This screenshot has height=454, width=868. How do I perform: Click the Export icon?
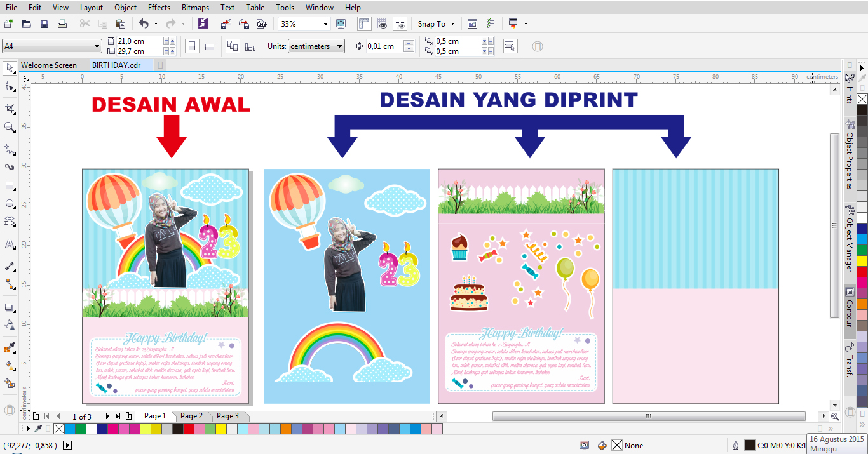[x=243, y=24]
